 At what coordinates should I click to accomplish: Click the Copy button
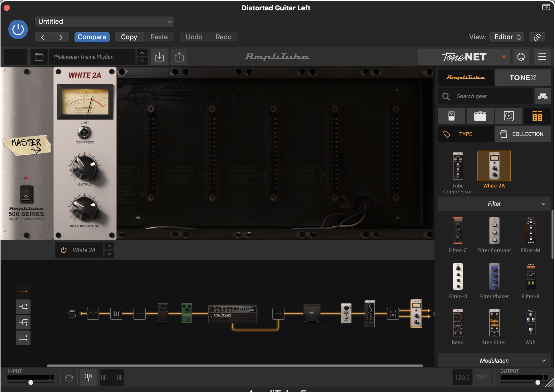pos(129,37)
